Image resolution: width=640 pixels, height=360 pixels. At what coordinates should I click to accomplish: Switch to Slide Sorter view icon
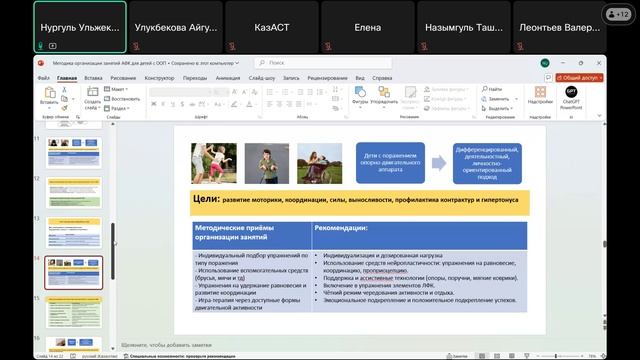coord(497,356)
